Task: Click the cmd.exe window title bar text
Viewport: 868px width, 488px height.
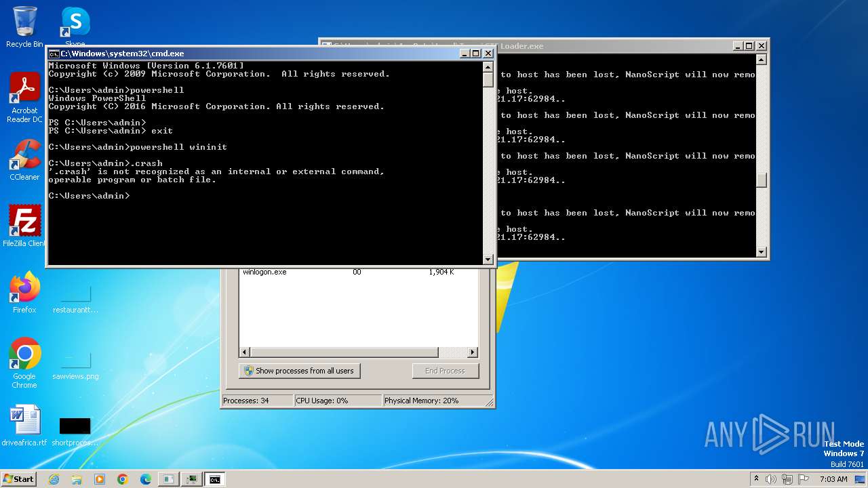Action: (122, 54)
